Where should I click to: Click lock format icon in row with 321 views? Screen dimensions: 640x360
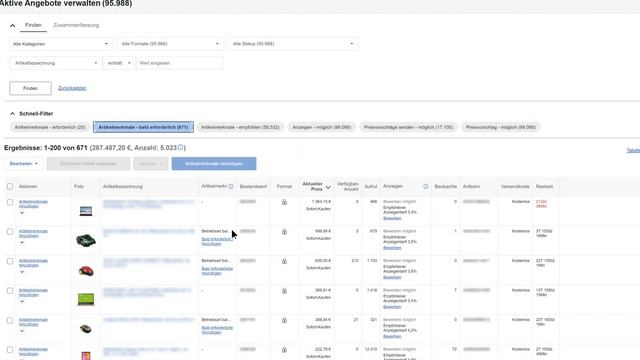tap(284, 320)
